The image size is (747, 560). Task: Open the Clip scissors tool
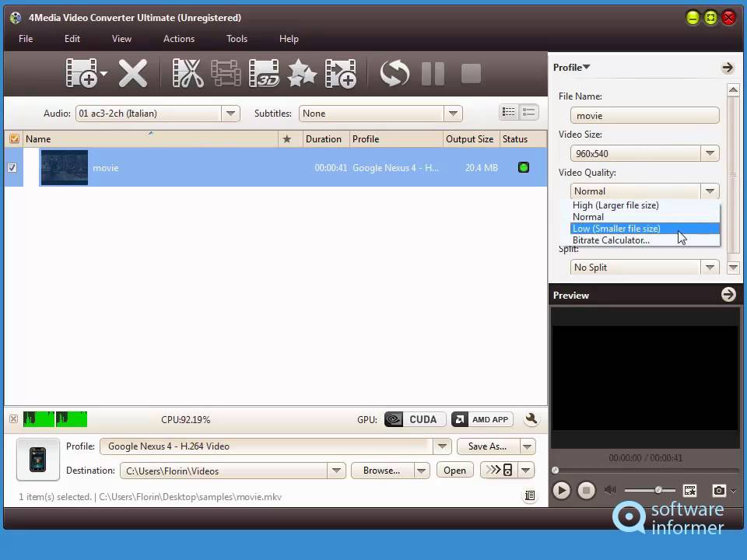click(x=188, y=73)
